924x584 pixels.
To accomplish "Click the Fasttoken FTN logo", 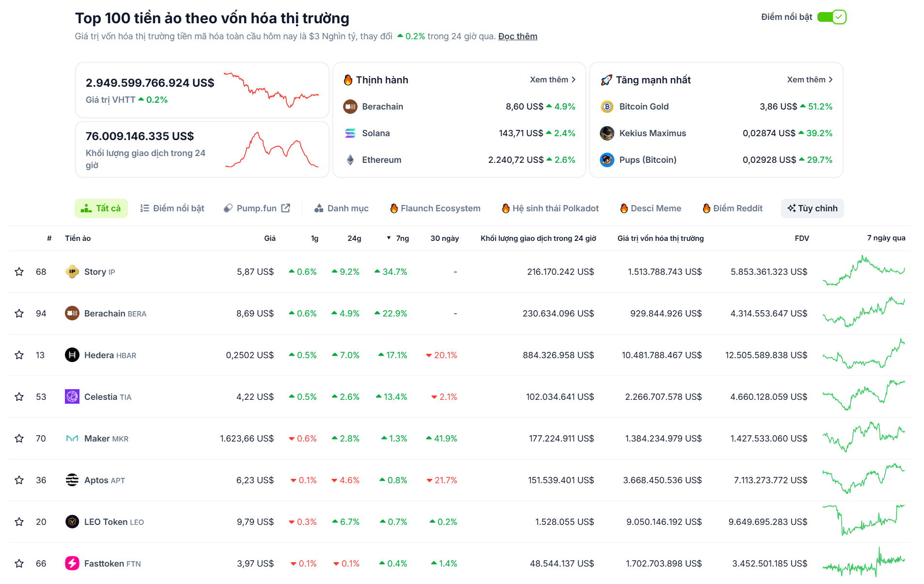I will 72,564.
